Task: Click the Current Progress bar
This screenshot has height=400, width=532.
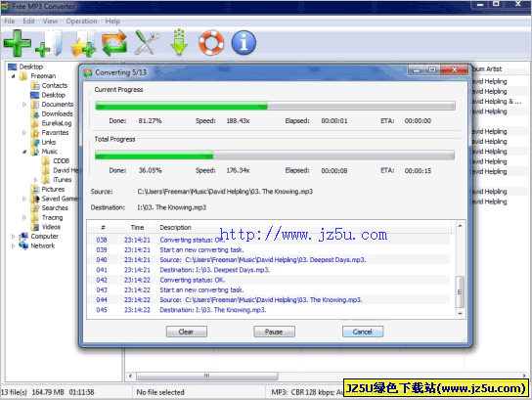Action: [275, 106]
